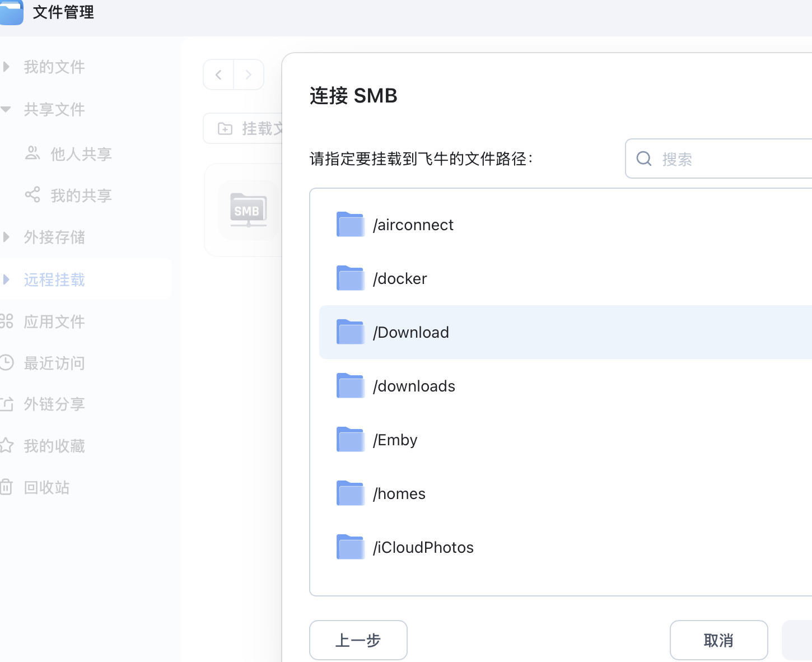This screenshot has height=662, width=812.
Task: Select 远程挂载 in the sidebar
Action: pos(54,279)
